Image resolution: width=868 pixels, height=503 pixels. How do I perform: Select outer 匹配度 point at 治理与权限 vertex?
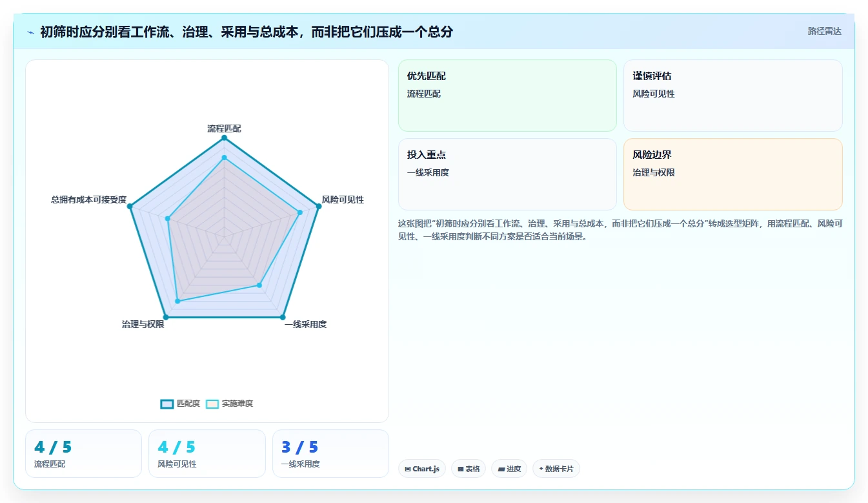pos(166,317)
